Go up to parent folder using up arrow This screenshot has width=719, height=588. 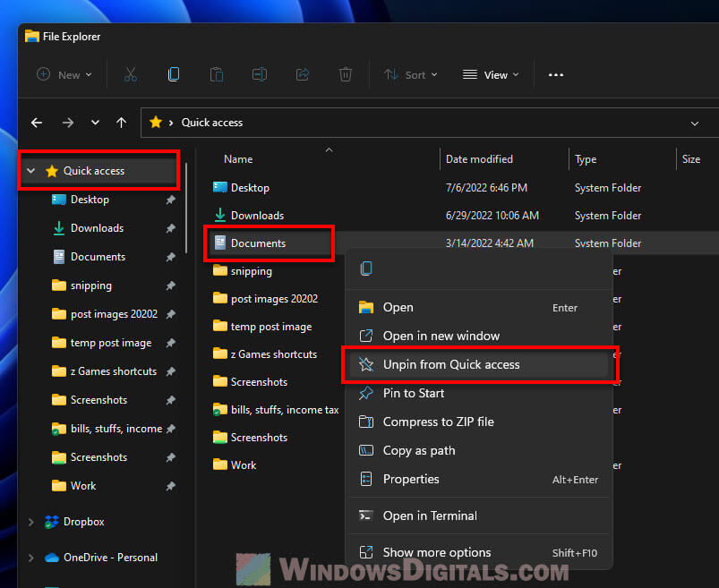[x=121, y=122]
